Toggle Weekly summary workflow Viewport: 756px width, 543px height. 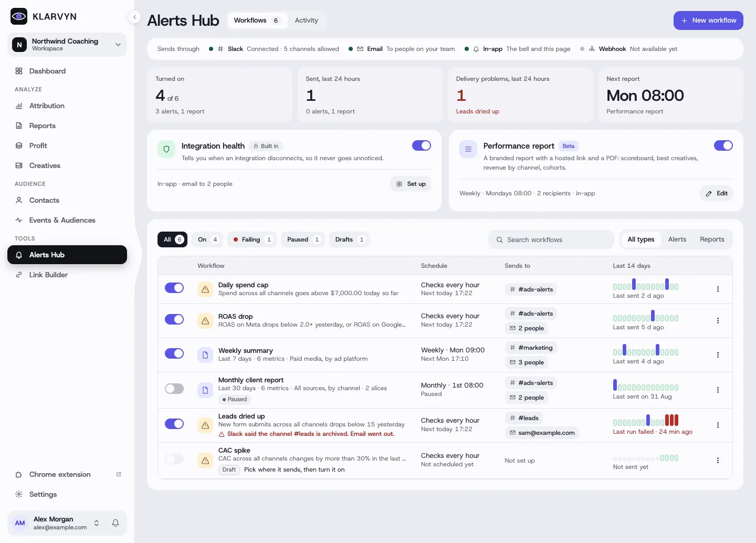click(x=174, y=353)
